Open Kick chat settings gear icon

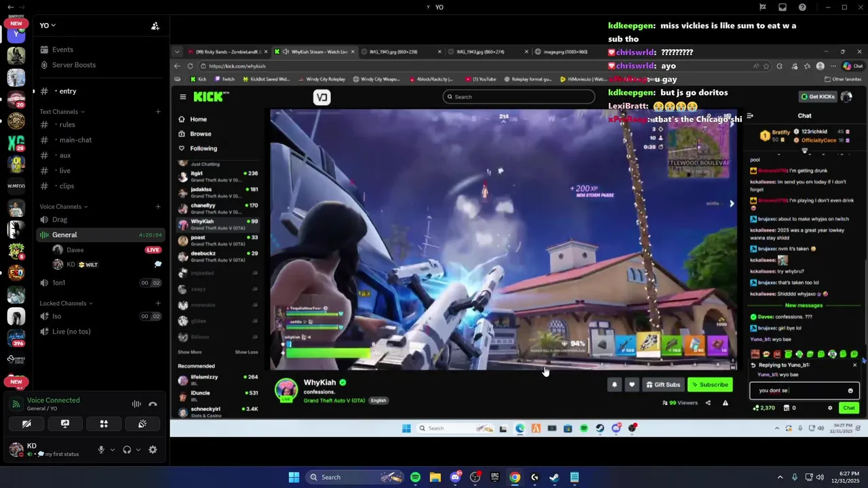[x=830, y=408]
